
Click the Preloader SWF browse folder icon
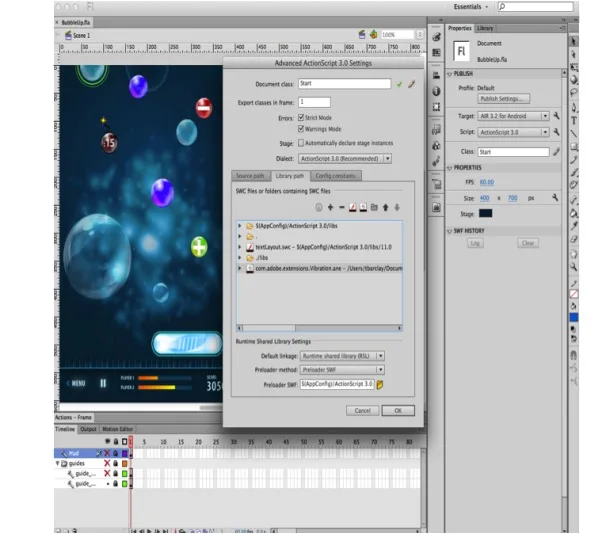380,384
